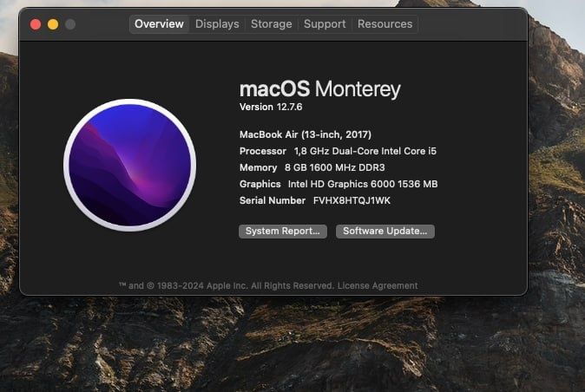Screen dimensions: 585x392
Task: Open the Displays tab
Action: [x=217, y=24]
